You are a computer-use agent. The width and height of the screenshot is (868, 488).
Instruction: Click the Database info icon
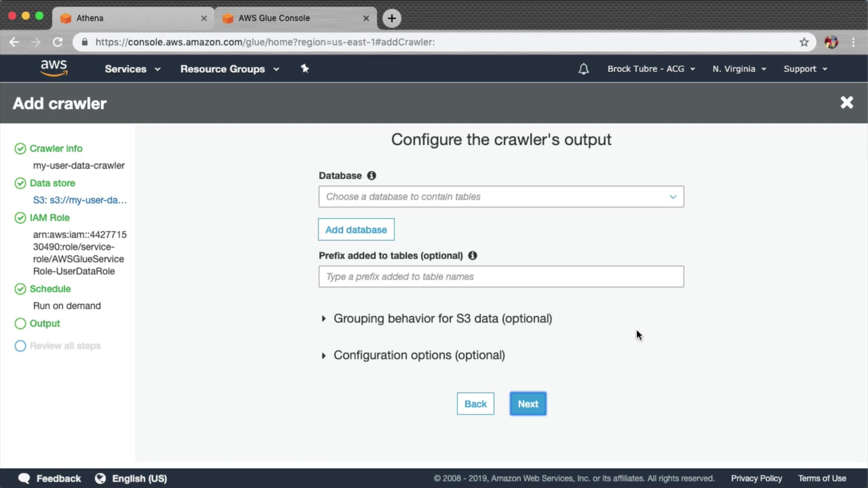click(372, 175)
